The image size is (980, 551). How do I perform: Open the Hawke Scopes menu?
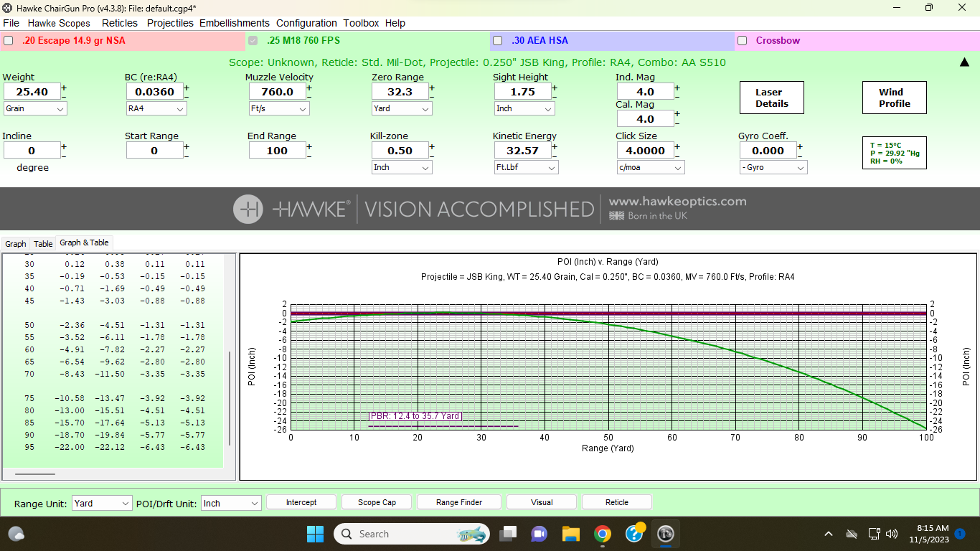click(x=60, y=23)
